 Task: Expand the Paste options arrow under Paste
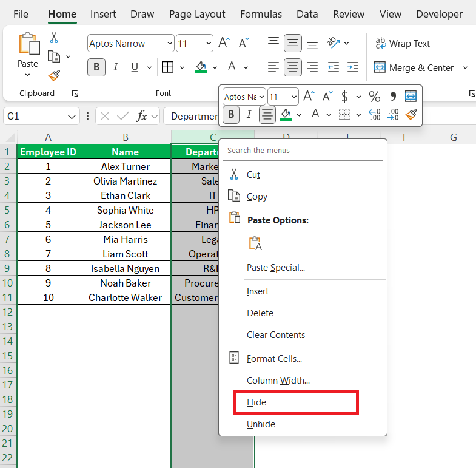pos(28,75)
